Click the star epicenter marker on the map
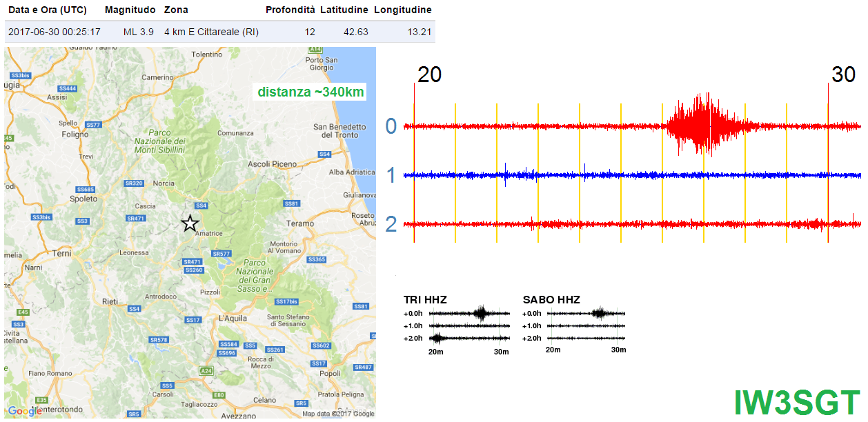868x422 pixels. tap(190, 223)
